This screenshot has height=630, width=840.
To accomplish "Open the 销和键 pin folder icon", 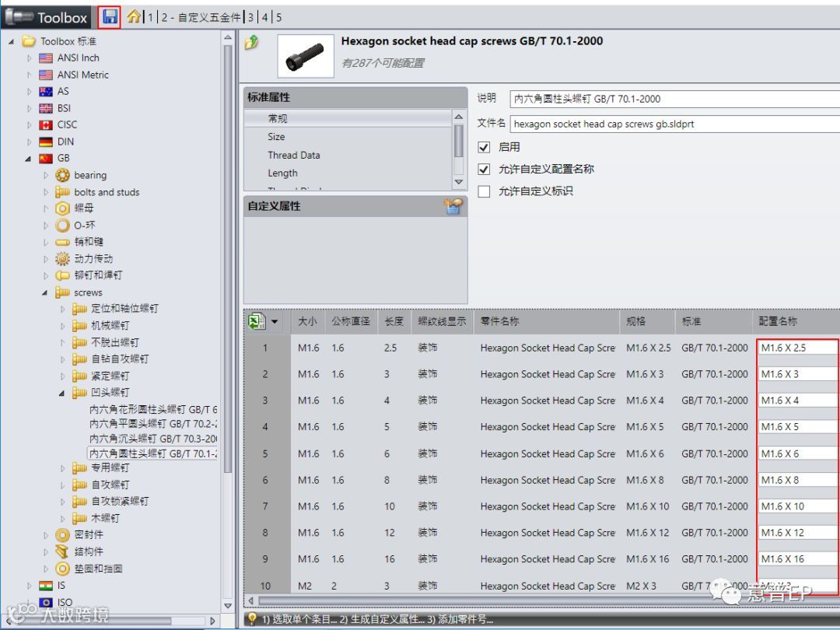I will pos(63,242).
